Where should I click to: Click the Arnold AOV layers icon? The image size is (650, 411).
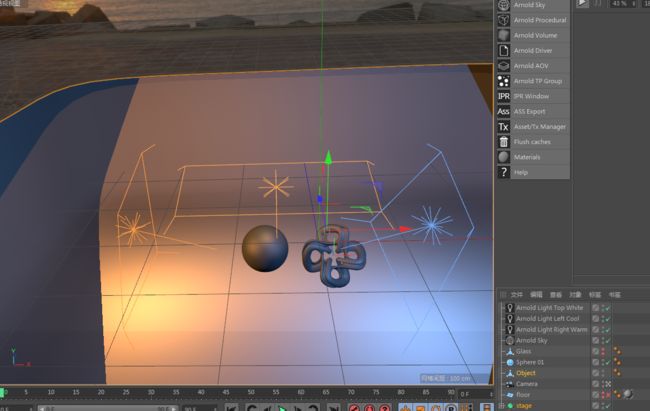503,66
